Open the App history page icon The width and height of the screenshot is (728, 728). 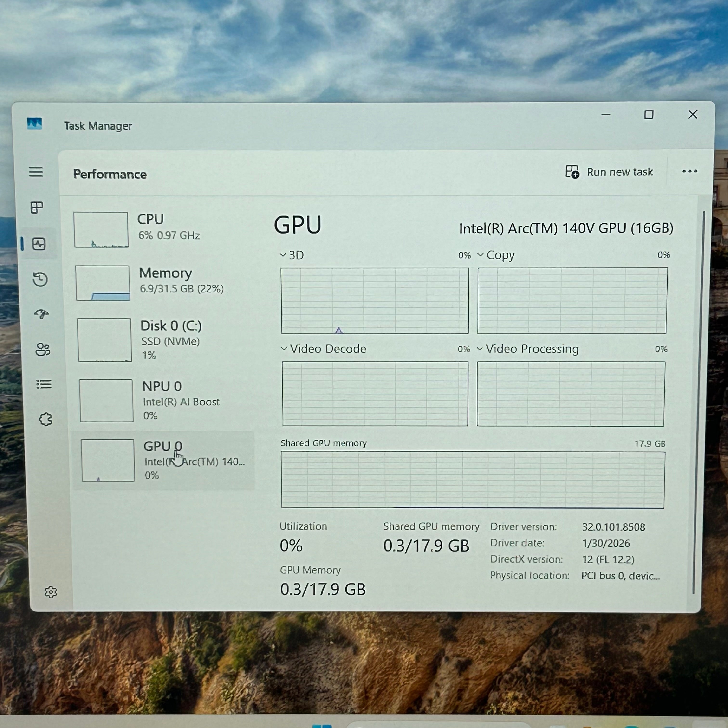tap(40, 279)
